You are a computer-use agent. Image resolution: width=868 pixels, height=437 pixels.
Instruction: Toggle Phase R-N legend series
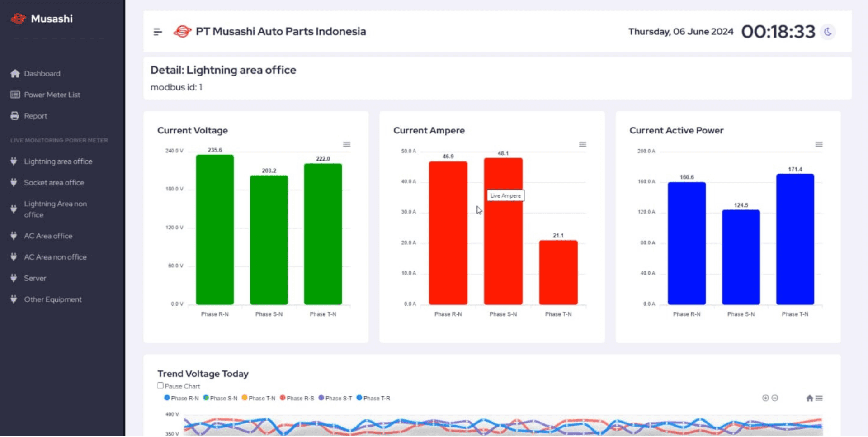coord(181,399)
